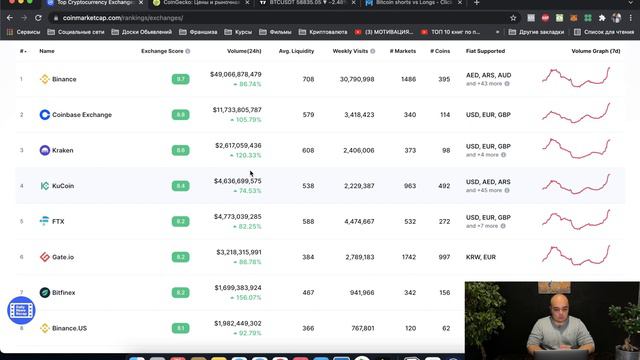640x360 pixels.
Task: Click the Bitfinex exchange name
Action: pos(64,293)
